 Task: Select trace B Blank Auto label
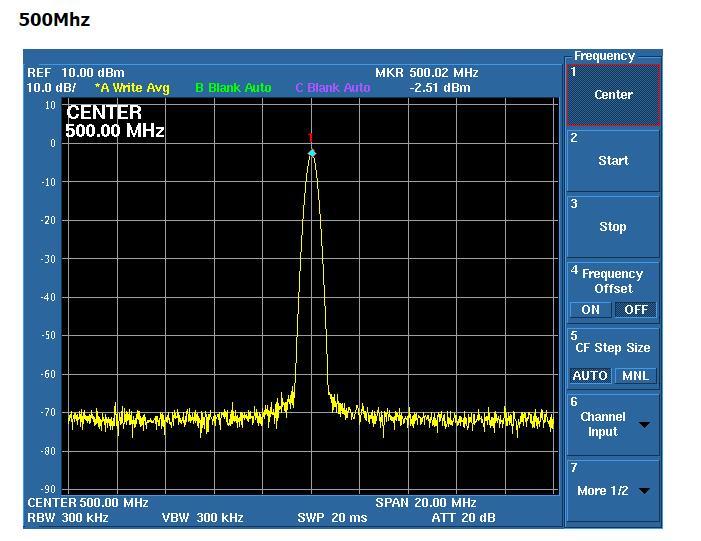(x=233, y=88)
